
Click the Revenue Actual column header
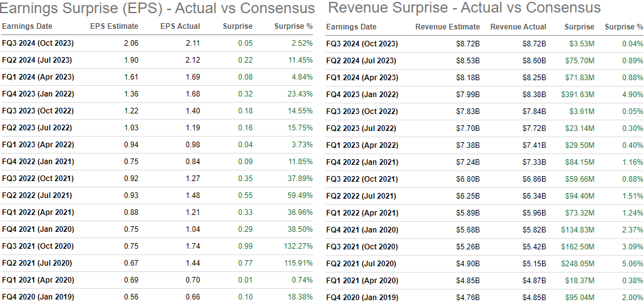pyautogui.click(x=518, y=27)
